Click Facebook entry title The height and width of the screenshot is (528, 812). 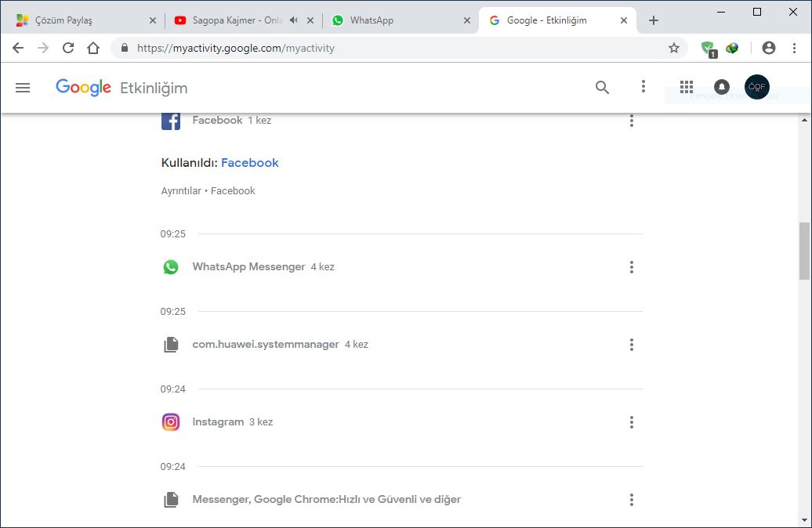coord(217,120)
